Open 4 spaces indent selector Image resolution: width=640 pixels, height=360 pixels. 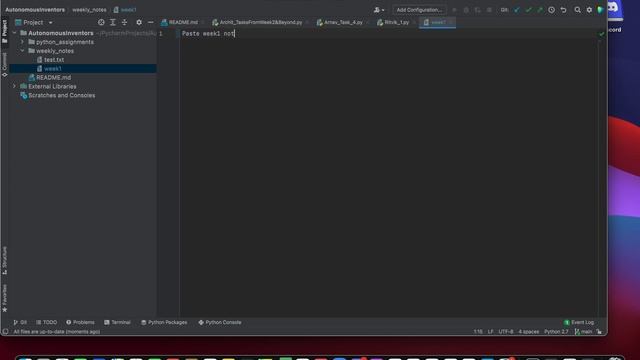click(x=529, y=332)
